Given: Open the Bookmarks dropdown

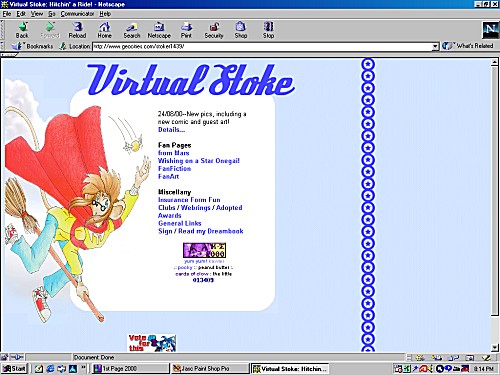Looking at the screenshot, I should [33, 46].
